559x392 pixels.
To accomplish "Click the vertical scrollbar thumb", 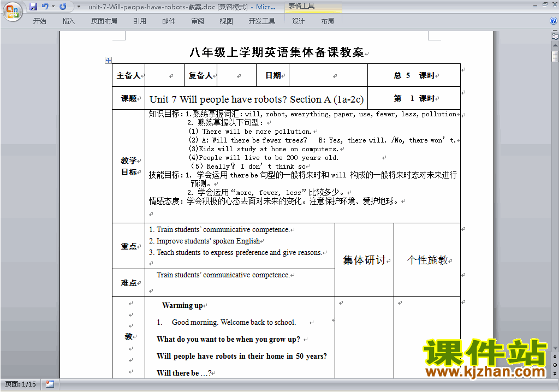I will pos(555,56).
